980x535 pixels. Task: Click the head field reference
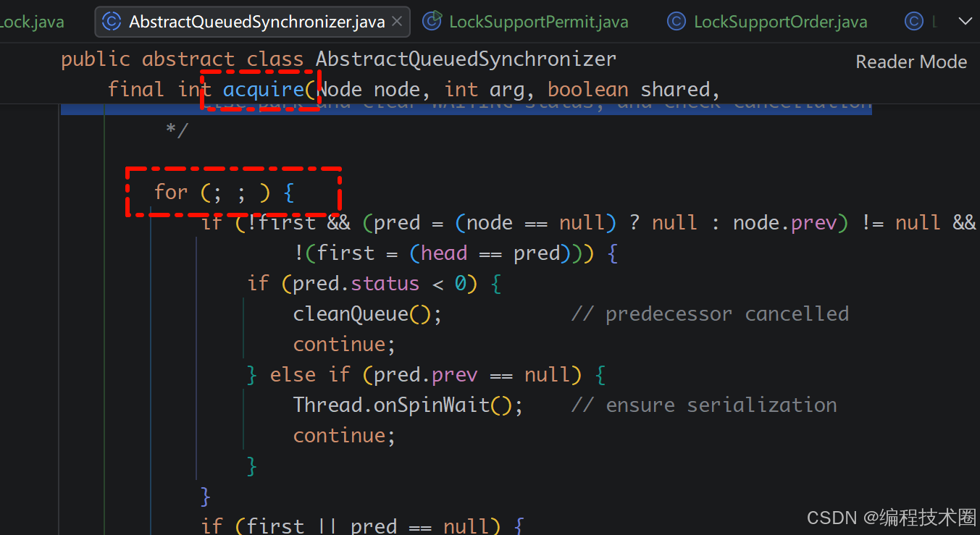(444, 253)
